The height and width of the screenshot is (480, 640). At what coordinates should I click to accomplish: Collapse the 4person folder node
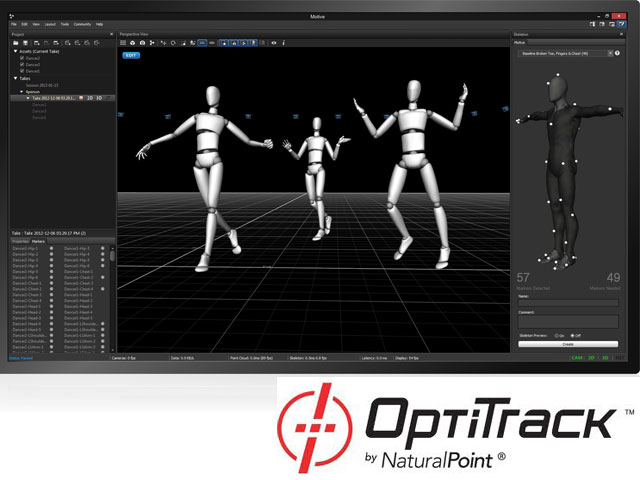(x=22, y=92)
